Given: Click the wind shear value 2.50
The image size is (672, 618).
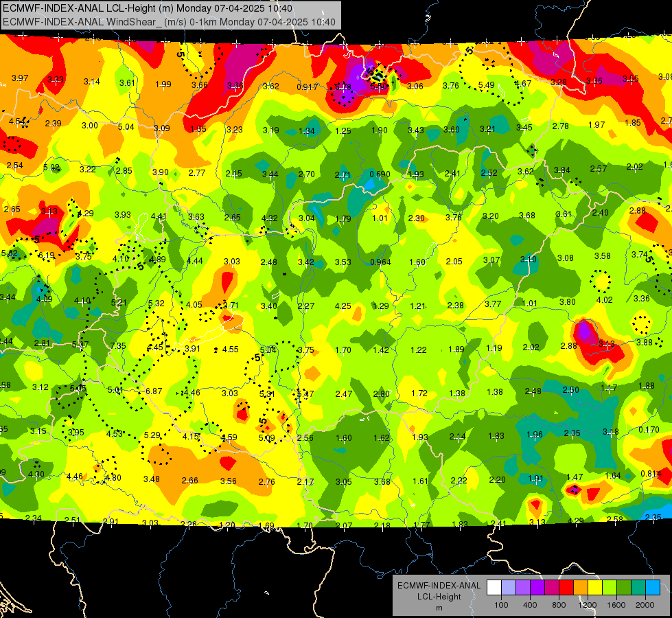Looking at the screenshot, I should pos(570,390).
